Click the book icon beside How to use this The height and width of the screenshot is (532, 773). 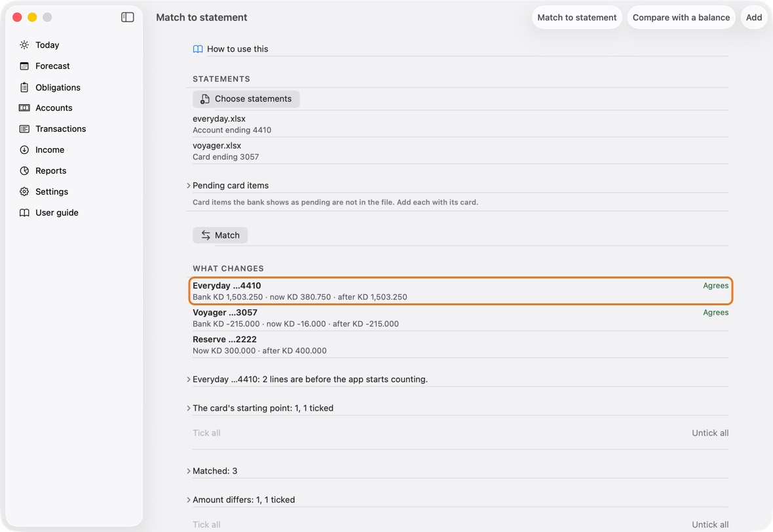point(198,49)
